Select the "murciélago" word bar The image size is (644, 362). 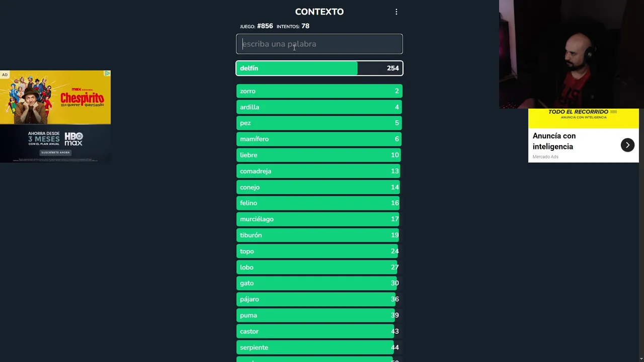pyautogui.click(x=319, y=219)
